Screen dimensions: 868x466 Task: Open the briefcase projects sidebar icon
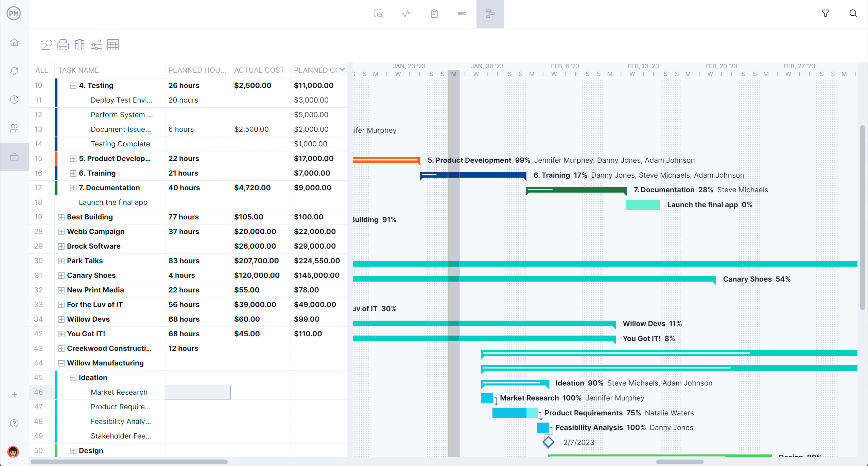pos(14,157)
